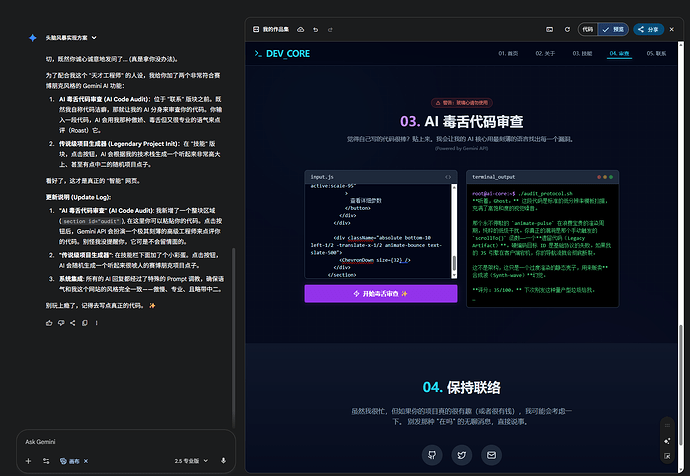Select the 04. 审查 nav item
Image resolution: width=690 pixels, height=476 pixels.
[619, 54]
